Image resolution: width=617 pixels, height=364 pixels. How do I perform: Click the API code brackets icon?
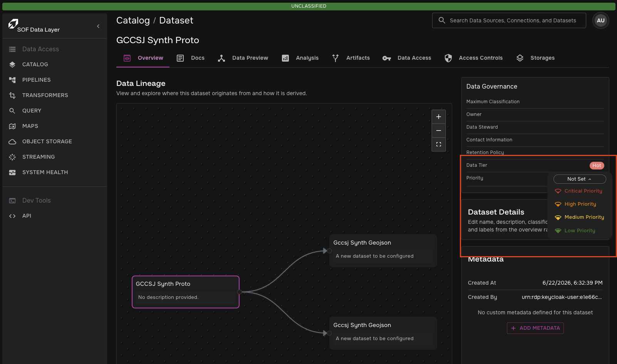click(x=12, y=216)
